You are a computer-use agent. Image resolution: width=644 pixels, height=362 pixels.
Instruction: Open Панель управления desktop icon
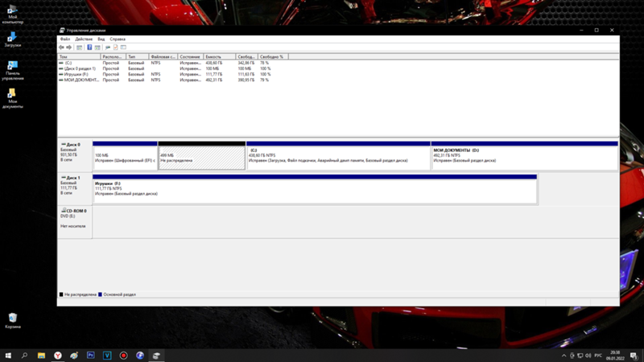[13, 70]
